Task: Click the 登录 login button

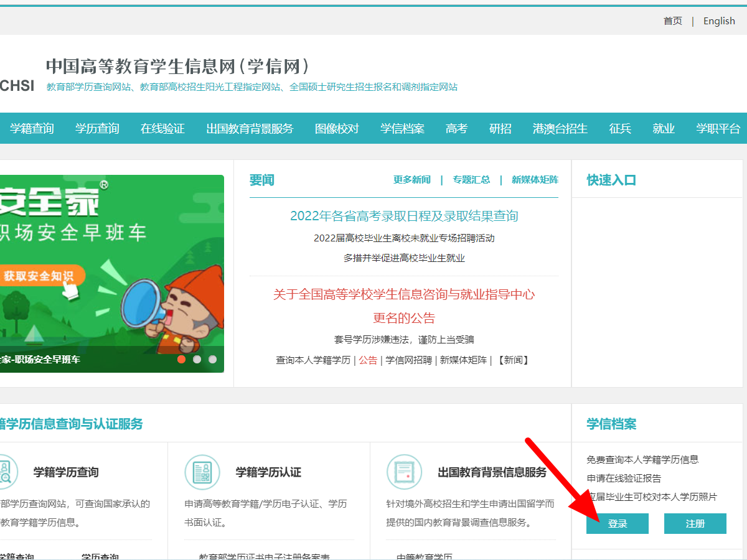Action: pyautogui.click(x=618, y=524)
